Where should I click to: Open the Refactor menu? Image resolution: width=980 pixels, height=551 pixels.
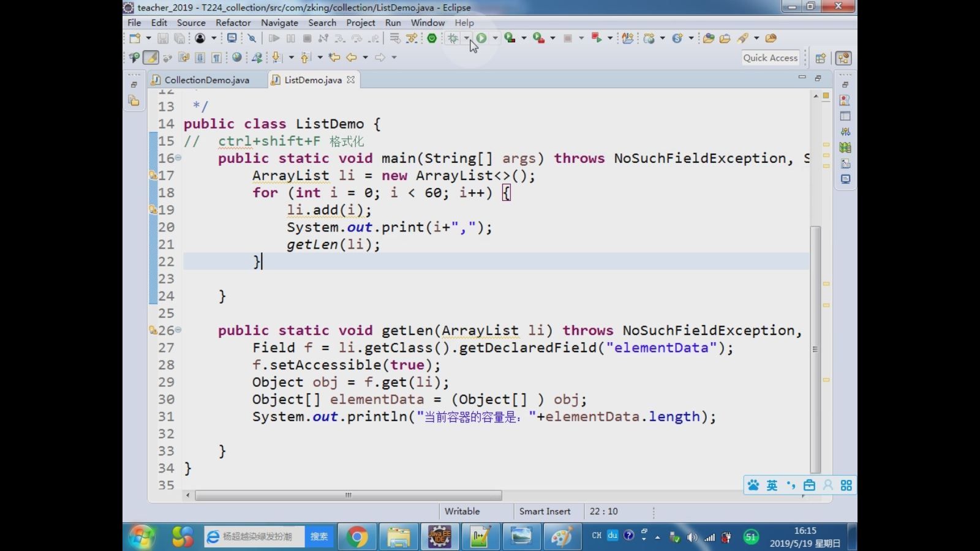[x=233, y=23]
